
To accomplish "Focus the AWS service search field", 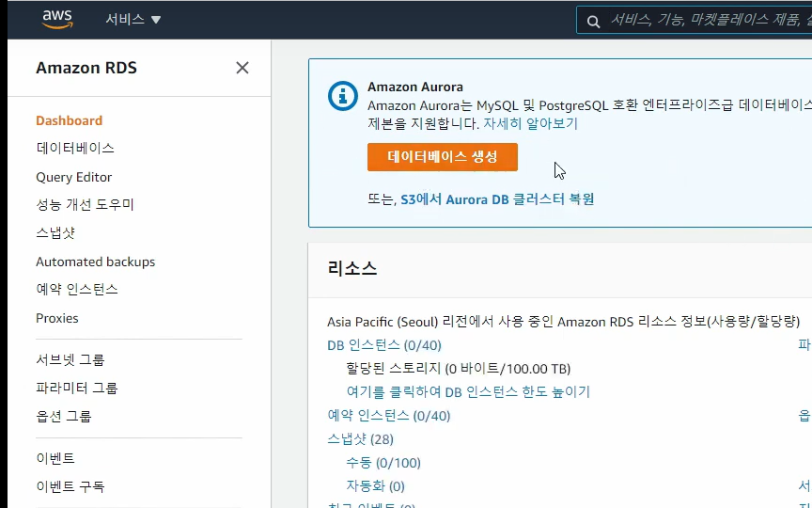I will tap(694, 20).
